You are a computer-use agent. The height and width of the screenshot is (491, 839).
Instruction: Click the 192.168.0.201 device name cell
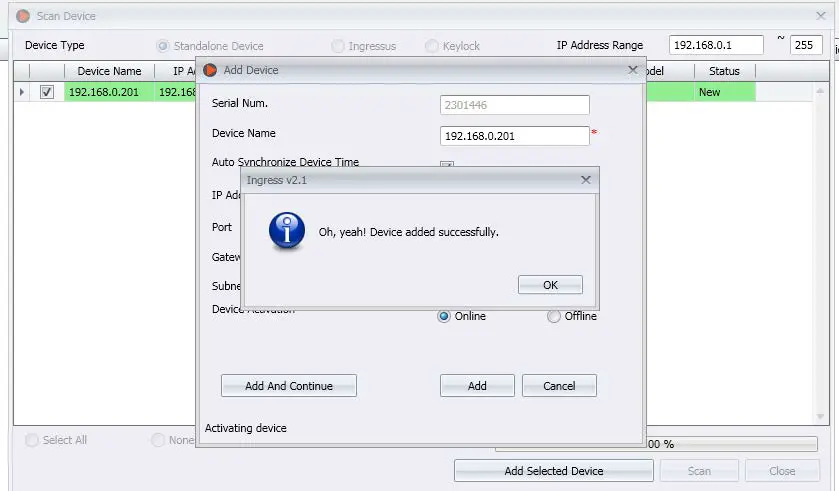109,92
